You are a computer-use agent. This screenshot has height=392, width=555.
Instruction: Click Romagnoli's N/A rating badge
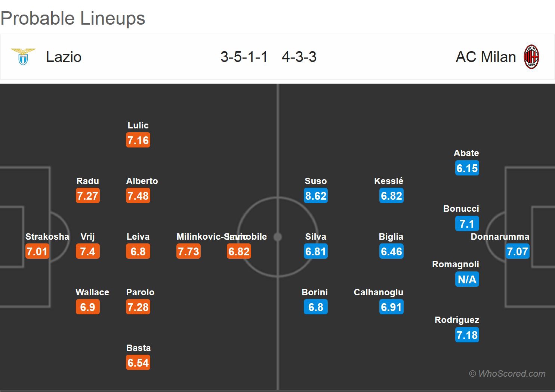point(467,279)
